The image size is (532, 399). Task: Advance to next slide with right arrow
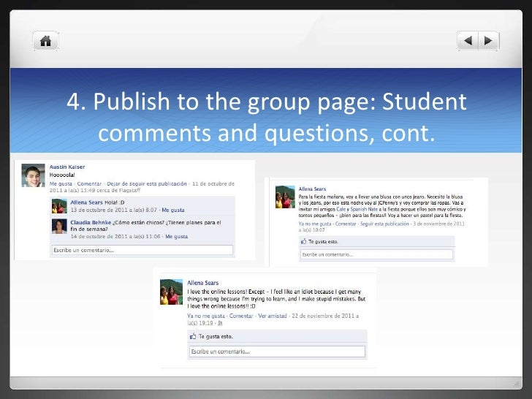489,40
